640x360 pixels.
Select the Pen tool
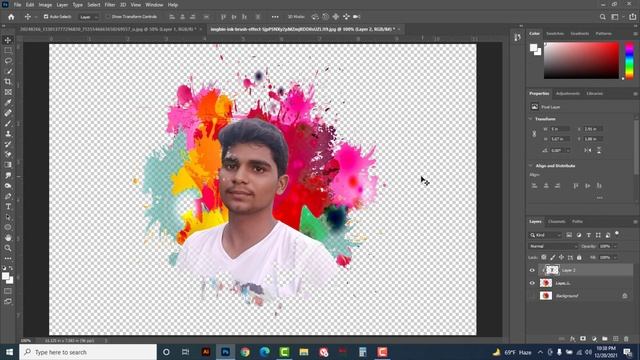pos(8,196)
